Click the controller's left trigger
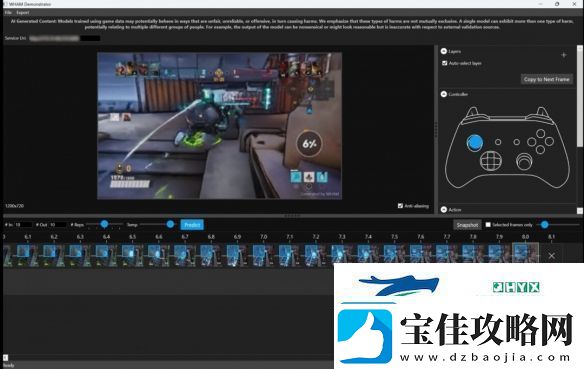The image size is (584, 369). (473, 112)
